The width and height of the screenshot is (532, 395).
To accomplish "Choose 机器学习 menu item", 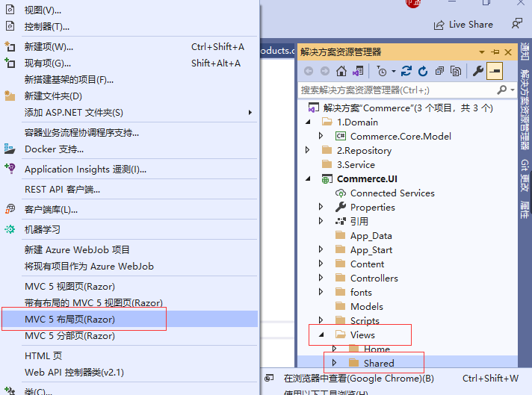I will (129, 229).
